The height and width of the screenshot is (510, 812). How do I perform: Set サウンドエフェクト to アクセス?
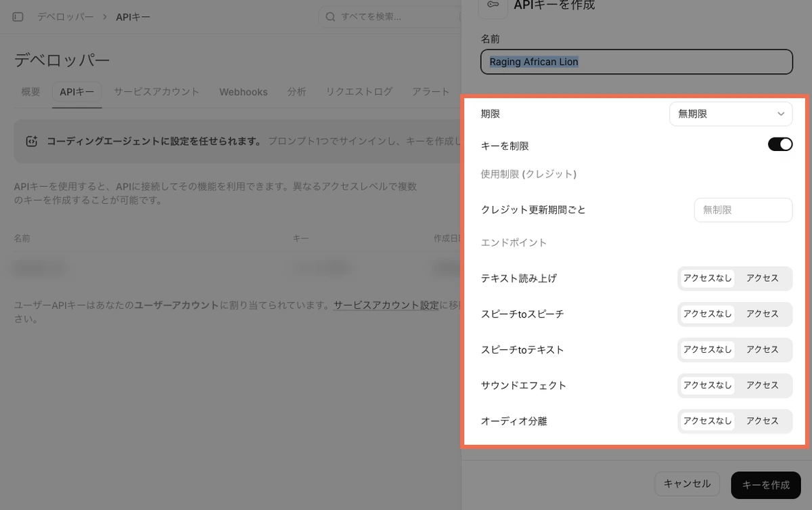click(763, 385)
